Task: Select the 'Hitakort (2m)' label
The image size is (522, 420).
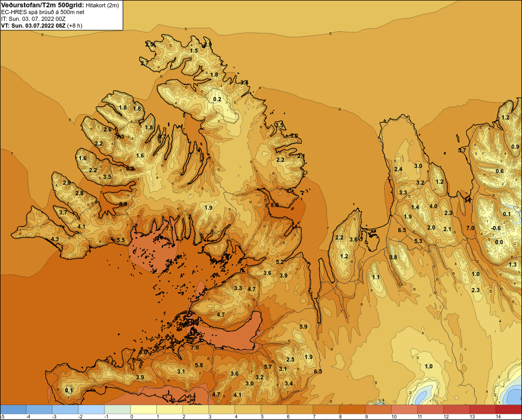Action: [x=102, y=5]
